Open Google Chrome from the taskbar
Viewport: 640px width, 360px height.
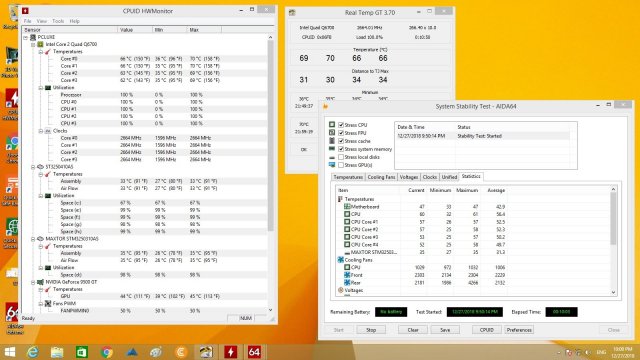[107, 352]
